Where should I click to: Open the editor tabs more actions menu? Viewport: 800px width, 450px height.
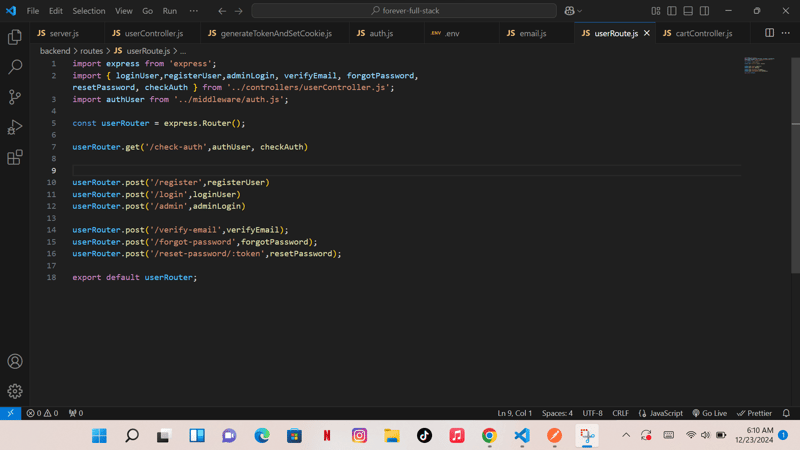786,33
